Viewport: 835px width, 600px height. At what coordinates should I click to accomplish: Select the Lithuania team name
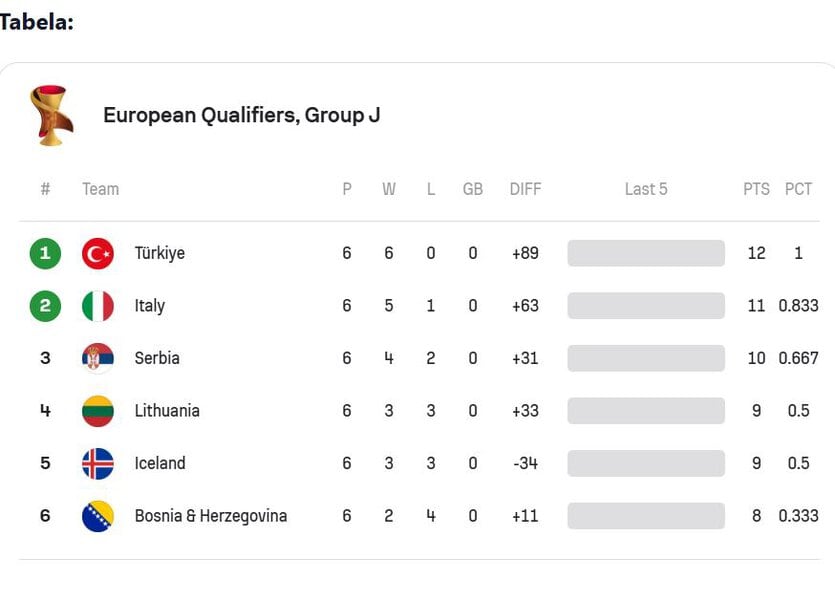167,411
